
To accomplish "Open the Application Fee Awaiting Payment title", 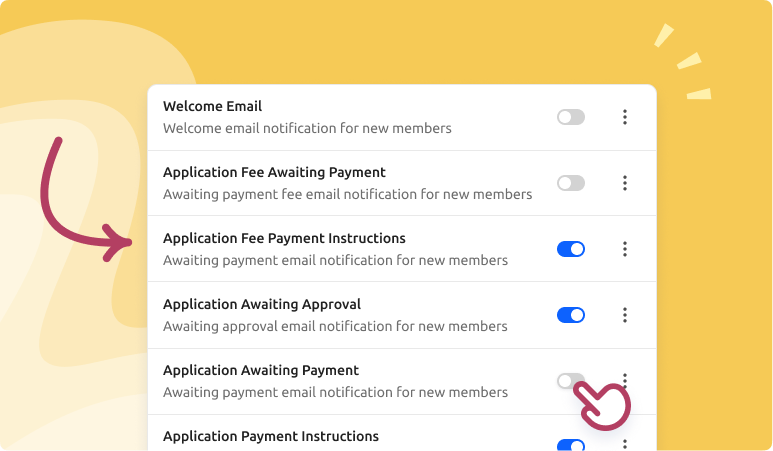I will (274, 172).
